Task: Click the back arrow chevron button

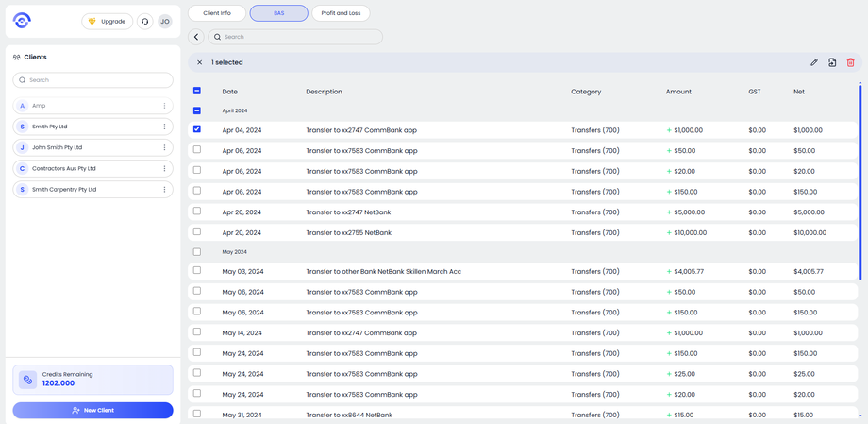Action: point(196,37)
